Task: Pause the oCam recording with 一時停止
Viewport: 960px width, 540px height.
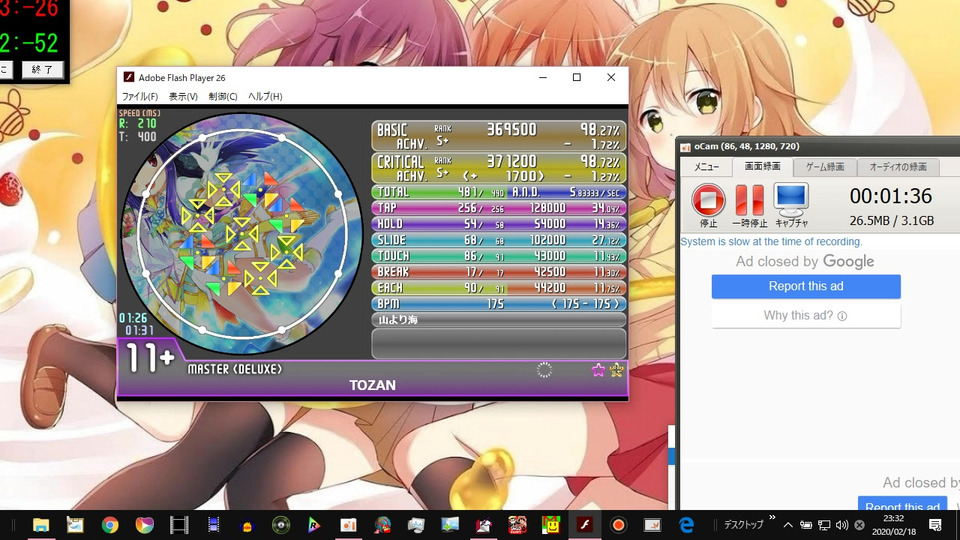Action: pos(749,200)
